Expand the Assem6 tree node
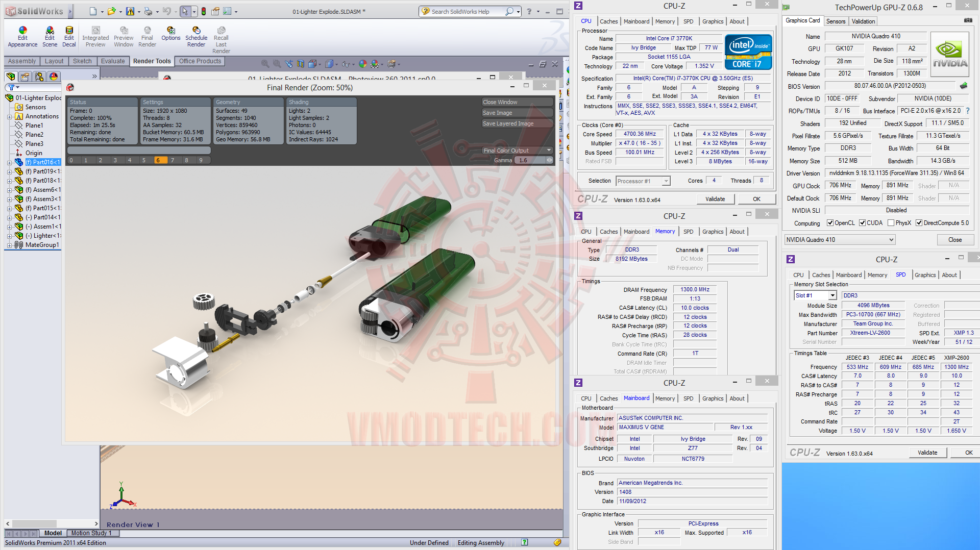980x550 pixels. (9, 190)
